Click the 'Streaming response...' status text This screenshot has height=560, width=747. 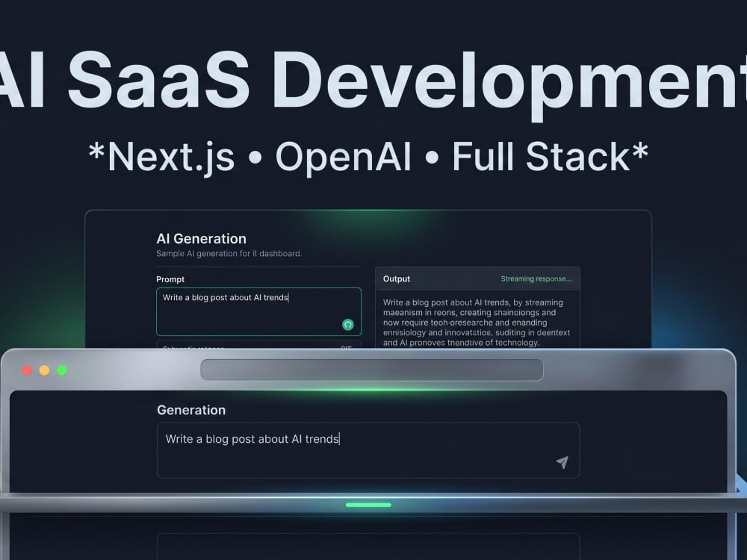pyautogui.click(x=536, y=279)
